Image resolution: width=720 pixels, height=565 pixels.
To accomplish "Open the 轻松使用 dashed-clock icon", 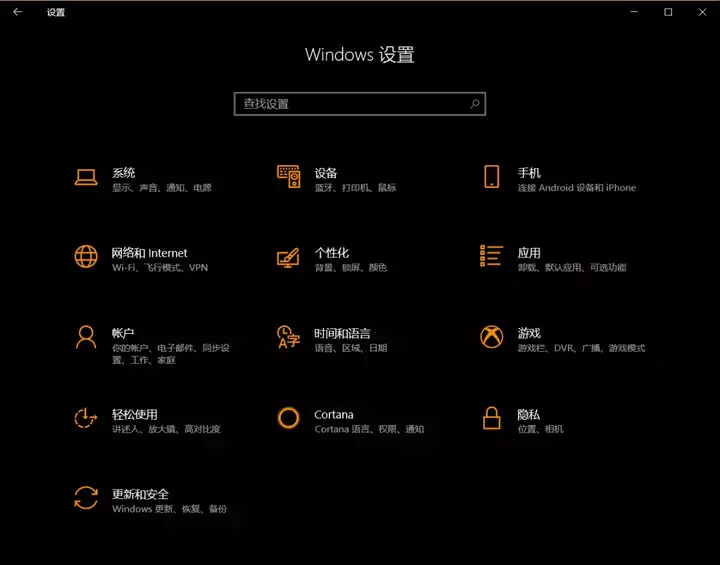I will click(x=86, y=418).
